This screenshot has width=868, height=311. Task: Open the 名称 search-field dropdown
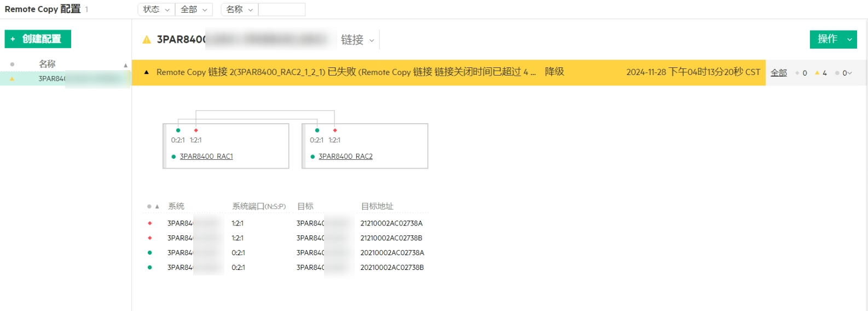[240, 9]
